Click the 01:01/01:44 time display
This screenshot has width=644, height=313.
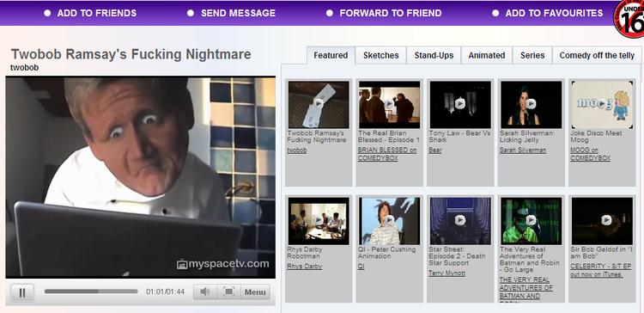pyautogui.click(x=165, y=292)
